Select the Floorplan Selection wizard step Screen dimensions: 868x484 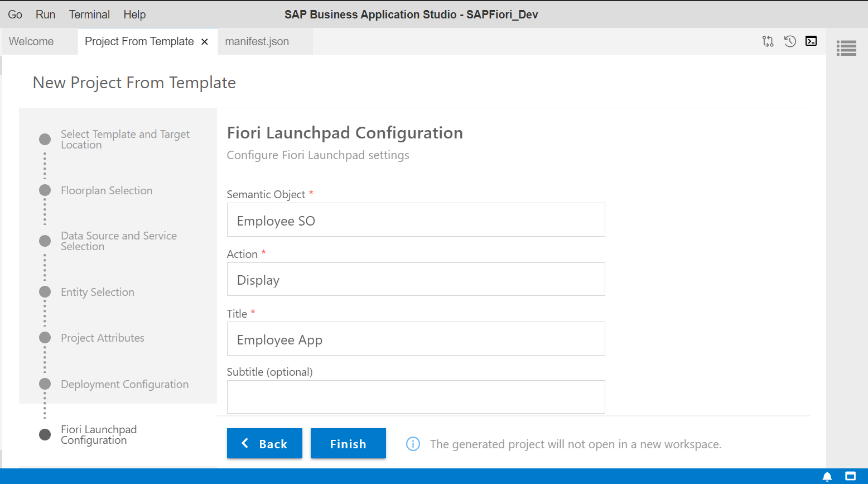pyautogui.click(x=107, y=190)
